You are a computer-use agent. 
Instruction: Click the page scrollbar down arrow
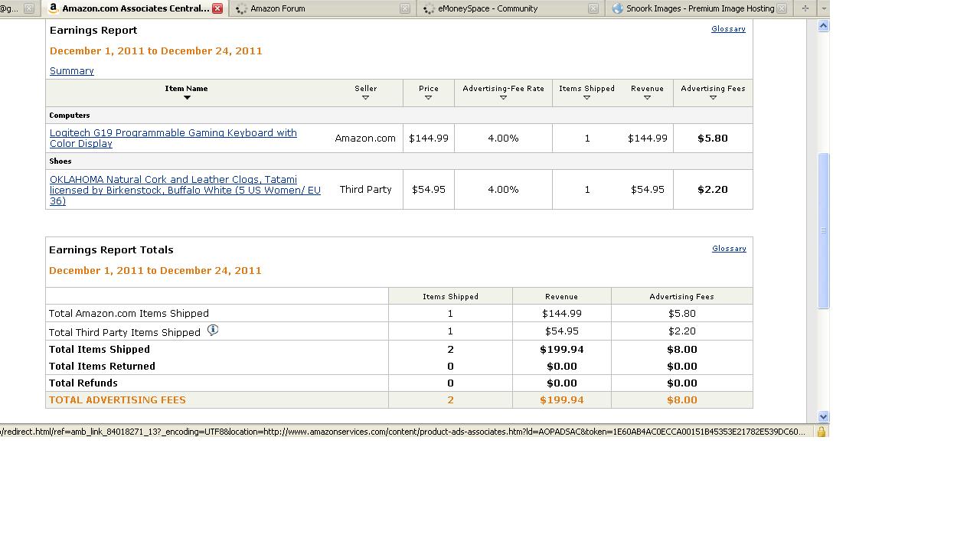click(824, 417)
